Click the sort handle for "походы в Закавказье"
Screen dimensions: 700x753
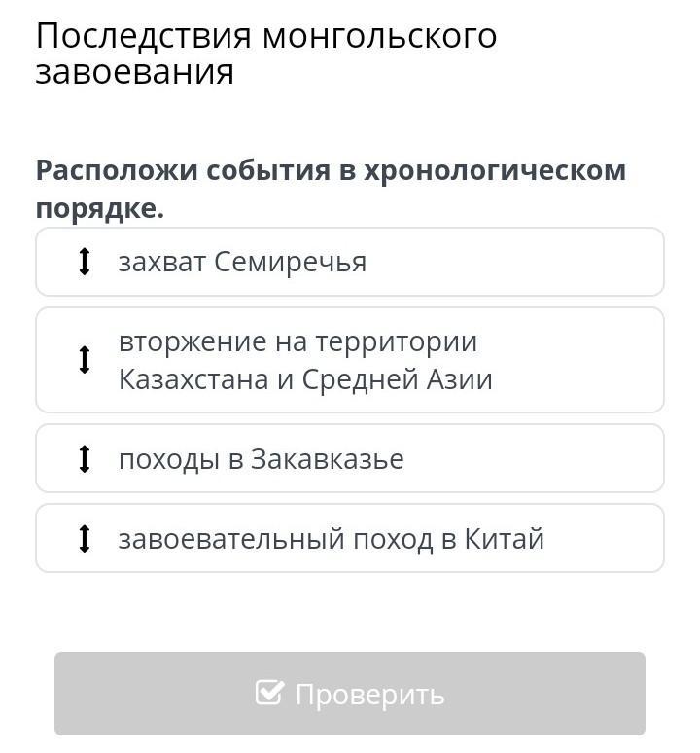click(x=85, y=458)
